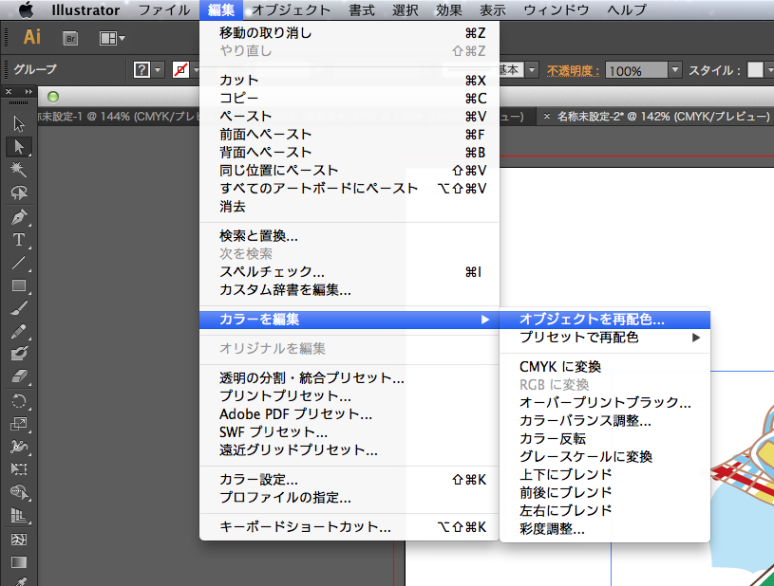Select the Mesh tool
Screen dimensions: 774x586
click(x=19, y=539)
